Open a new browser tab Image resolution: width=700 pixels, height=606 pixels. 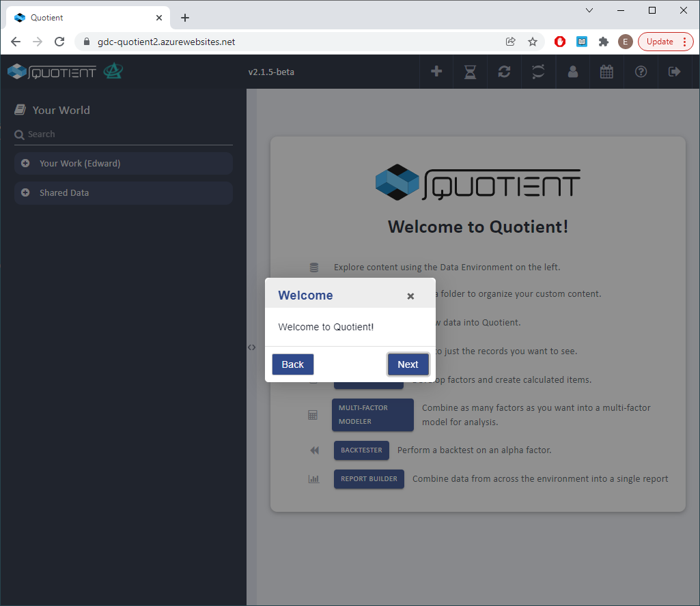(x=185, y=18)
